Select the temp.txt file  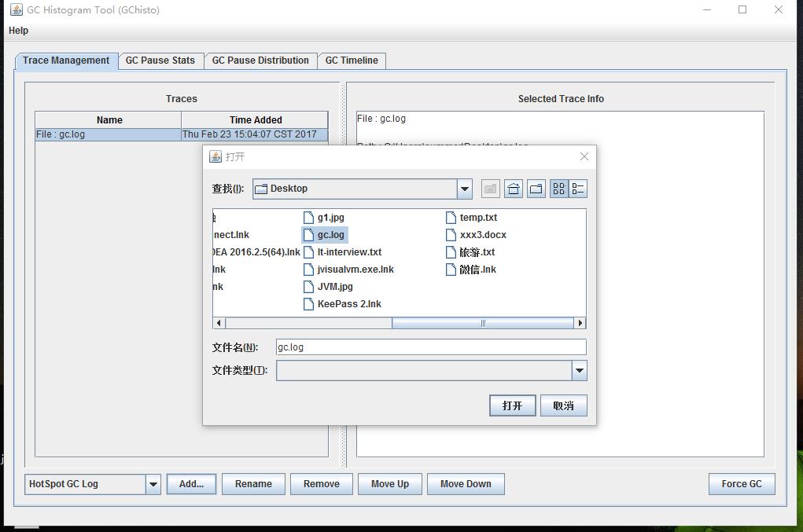[472, 218]
